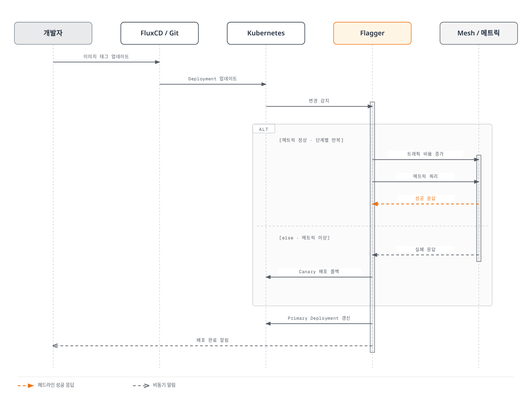The image size is (532, 399).
Task: Select the Mesh lifeline activation bar
Action: click(x=479, y=208)
